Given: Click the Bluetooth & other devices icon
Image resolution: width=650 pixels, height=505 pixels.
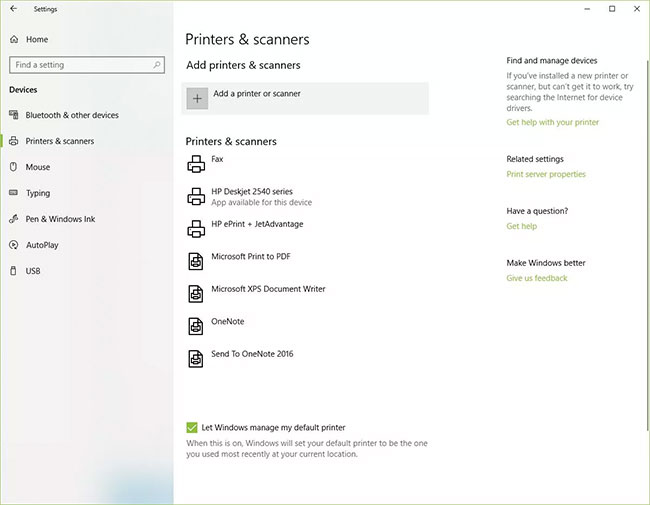Looking at the screenshot, I should (x=14, y=115).
